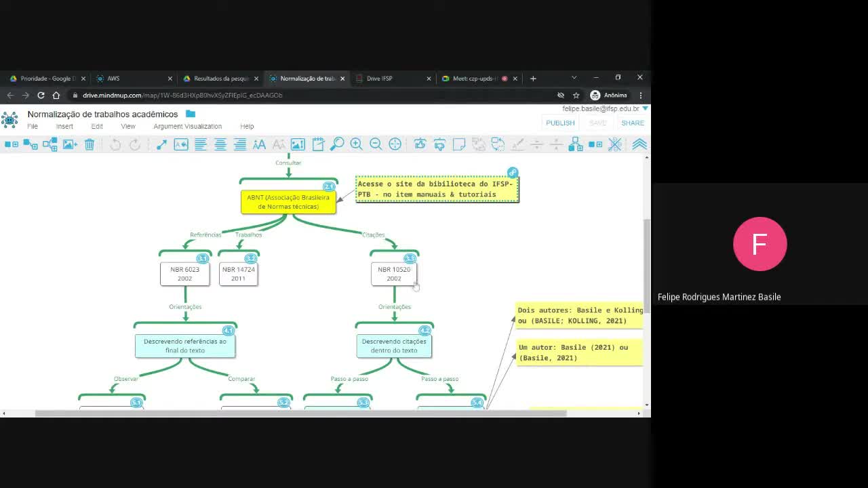Select the NBR 6023 2002 node
This screenshot has height=488, width=868.
tap(185, 274)
